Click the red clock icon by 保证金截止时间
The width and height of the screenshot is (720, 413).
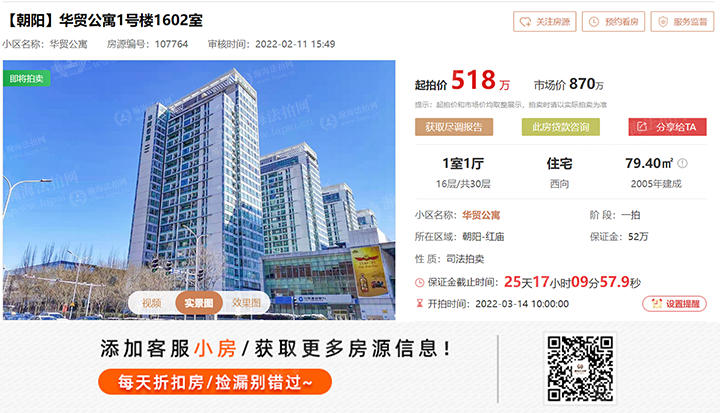[x=419, y=283]
